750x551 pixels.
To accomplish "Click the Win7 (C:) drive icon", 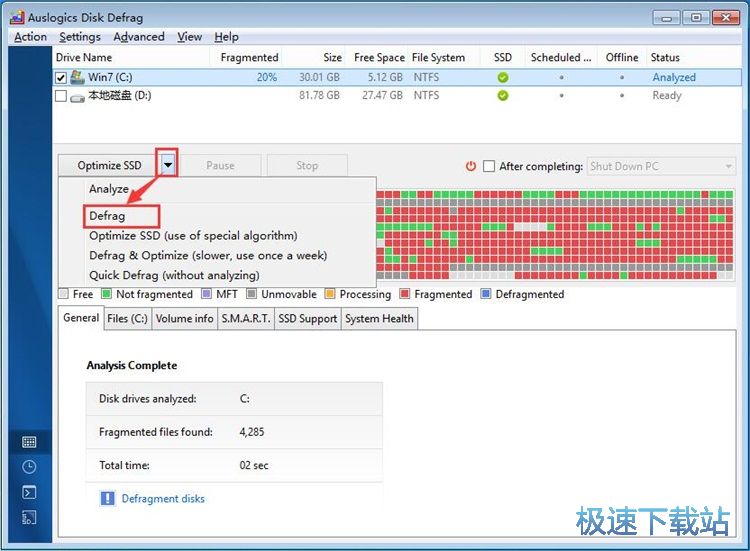I will tap(77, 77).
